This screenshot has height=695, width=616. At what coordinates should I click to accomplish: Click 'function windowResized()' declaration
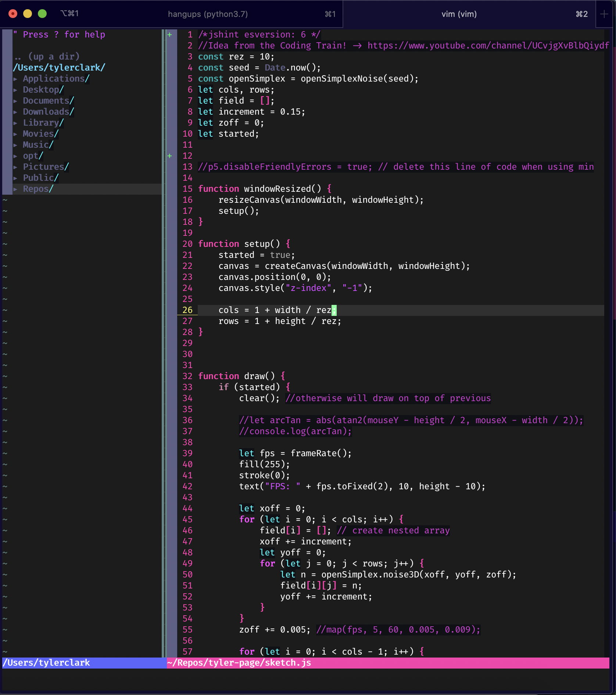[x=265, y=189]
